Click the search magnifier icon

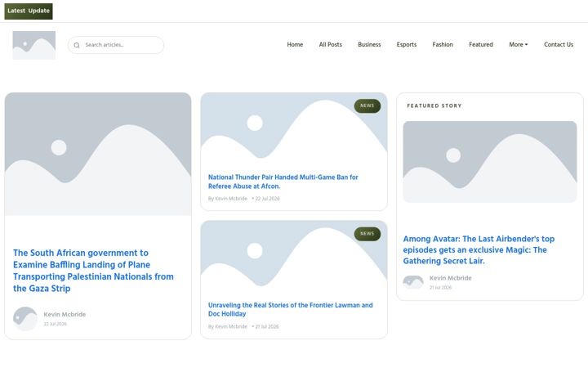pos(77,45)
